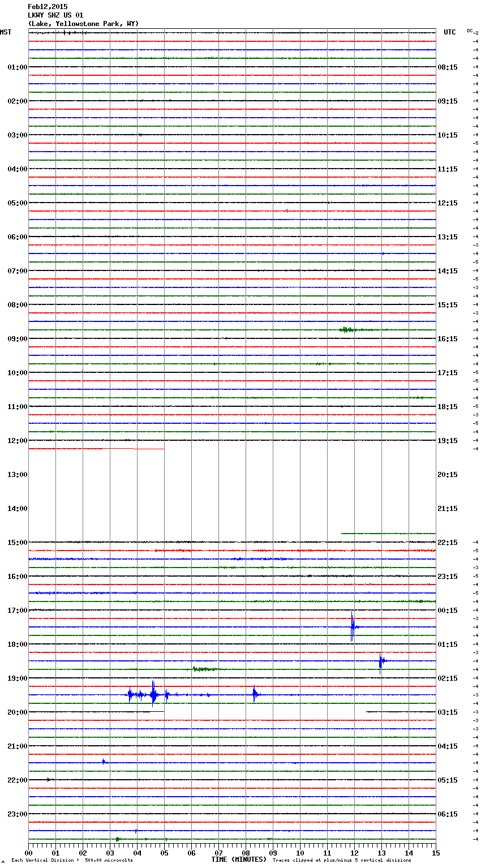Viewport: 481px width, 868px height.
Task: Click the 03:00 MST row label
Action: click(x=18, y=135)
